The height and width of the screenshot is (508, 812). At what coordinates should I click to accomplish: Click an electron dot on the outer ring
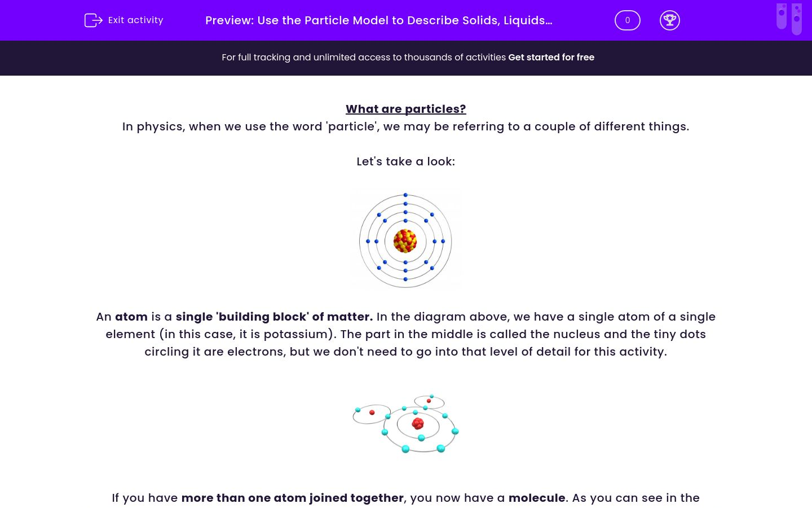click(x=405, y=194)
